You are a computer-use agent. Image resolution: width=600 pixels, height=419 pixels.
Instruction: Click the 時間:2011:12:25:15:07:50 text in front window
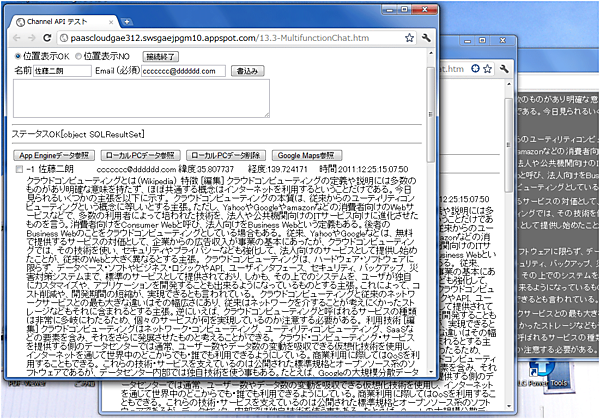point(364,169)
